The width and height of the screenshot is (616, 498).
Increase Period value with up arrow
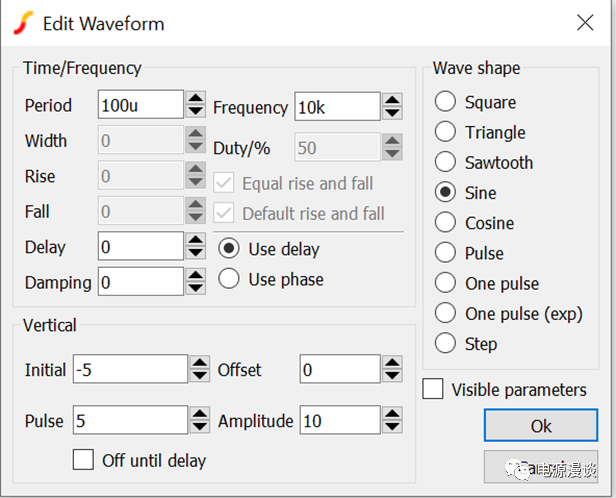click(196, 99)
